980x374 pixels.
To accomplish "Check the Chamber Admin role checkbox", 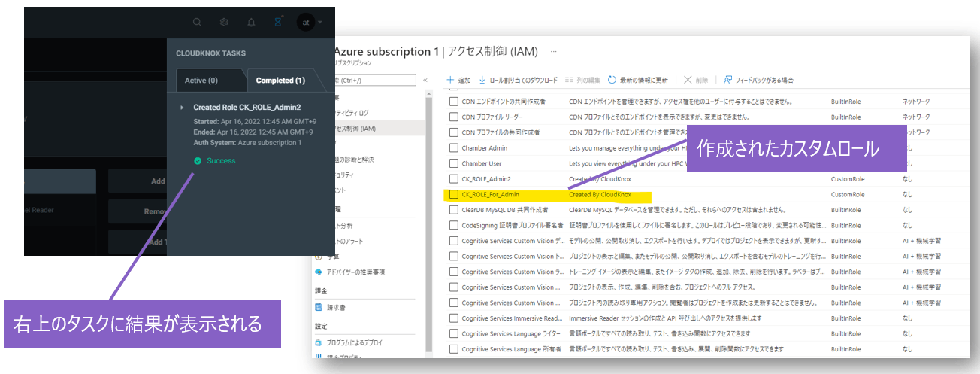I will [453, 147].
